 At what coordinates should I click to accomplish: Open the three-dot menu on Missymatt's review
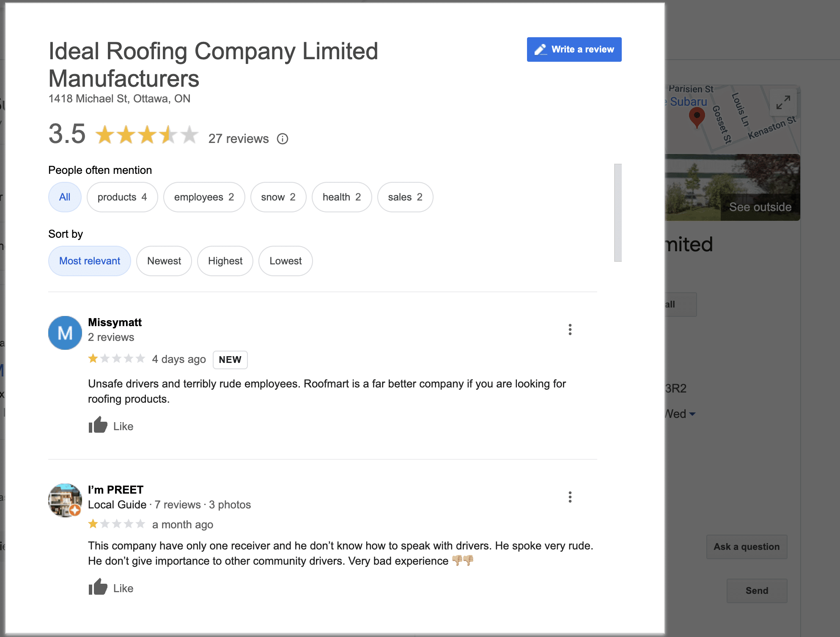(570, 329)
